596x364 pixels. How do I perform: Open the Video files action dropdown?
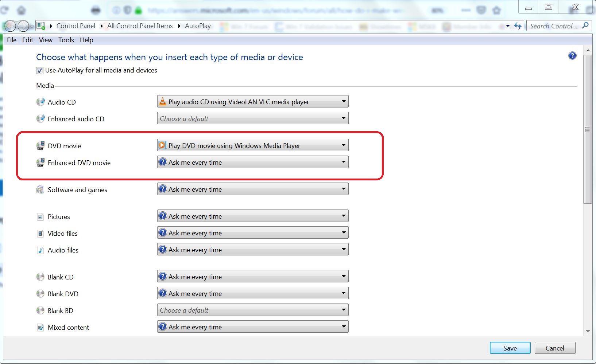pos(253,233)
